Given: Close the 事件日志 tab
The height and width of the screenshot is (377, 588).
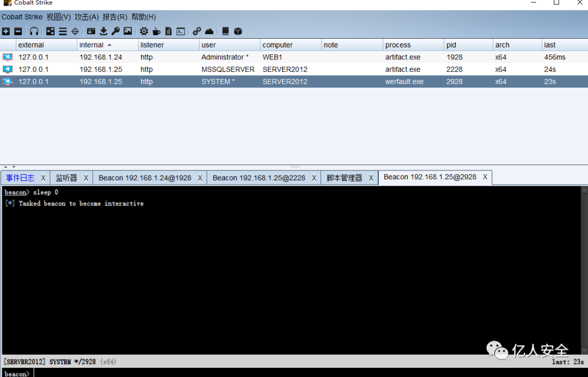Looking at the screenshot, I should click(43, 178).
